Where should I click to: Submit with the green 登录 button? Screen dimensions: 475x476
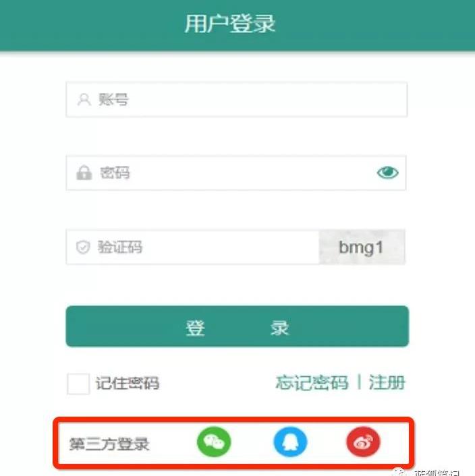pos(237,326)
